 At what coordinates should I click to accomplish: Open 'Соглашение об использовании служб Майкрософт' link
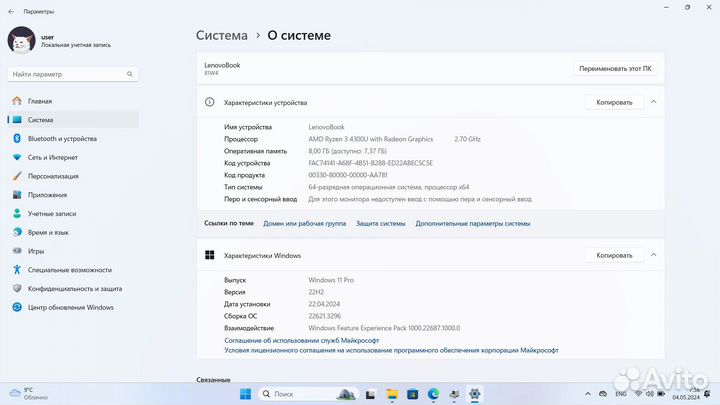[302, 340]
